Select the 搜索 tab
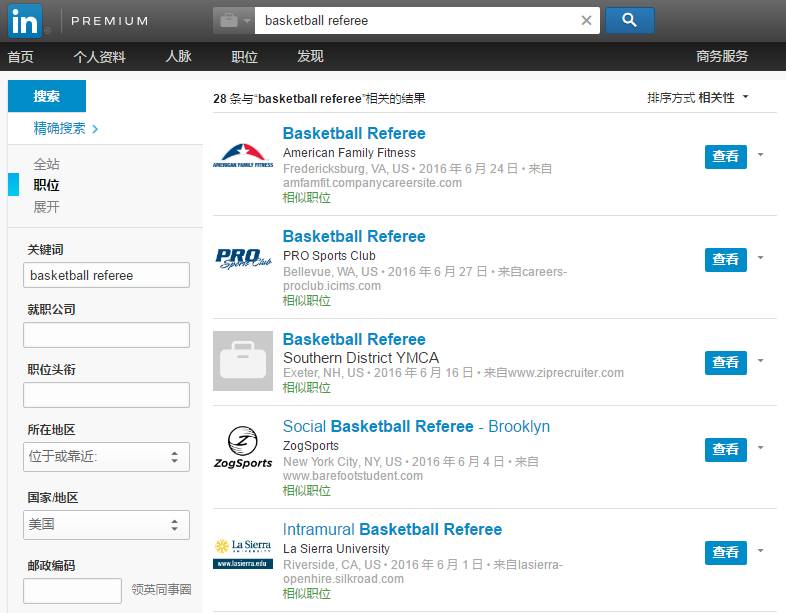This screenshot has width=786, height=613. click(x=47, y=96)
